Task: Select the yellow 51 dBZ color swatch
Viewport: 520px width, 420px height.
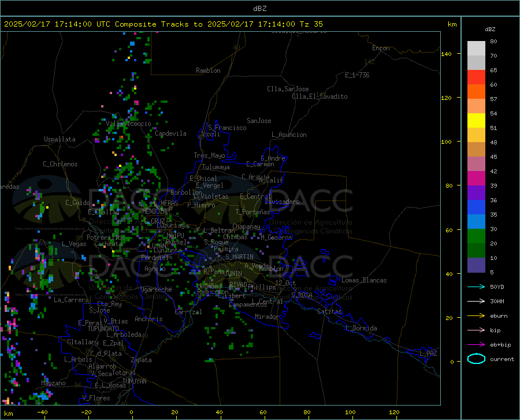Action: [476, 121]
